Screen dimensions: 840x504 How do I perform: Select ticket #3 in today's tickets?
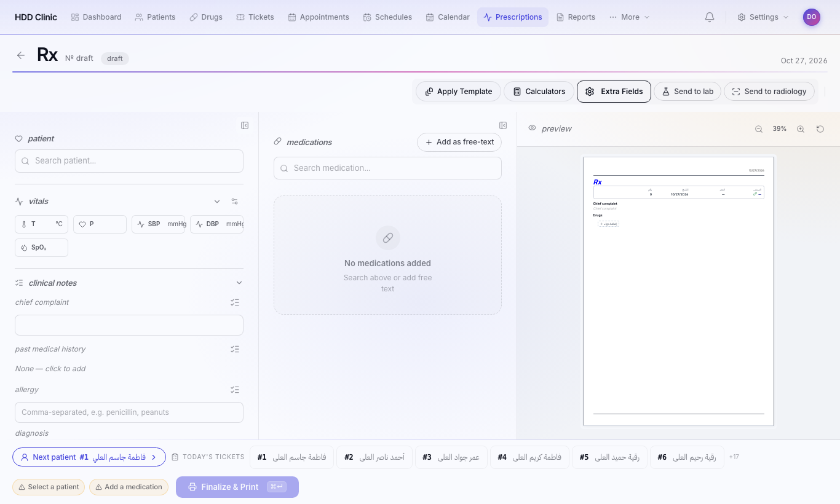coord(451,457)
